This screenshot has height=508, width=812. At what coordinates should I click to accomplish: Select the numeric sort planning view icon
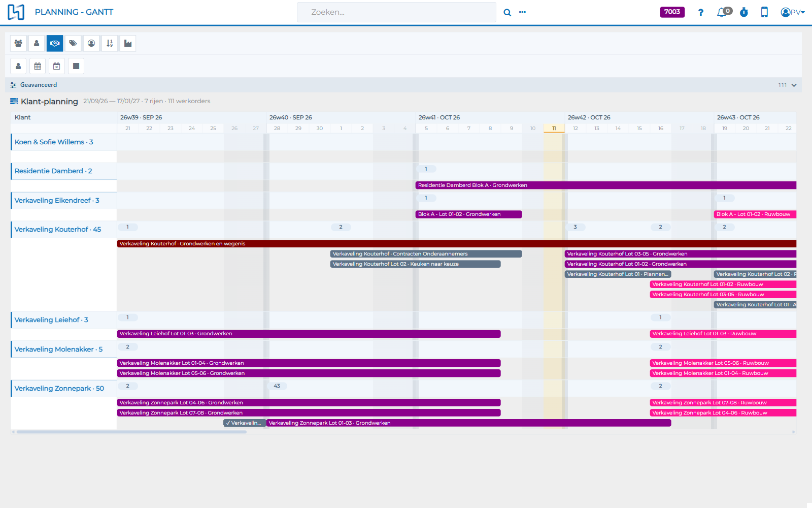[x=110, y=44]
